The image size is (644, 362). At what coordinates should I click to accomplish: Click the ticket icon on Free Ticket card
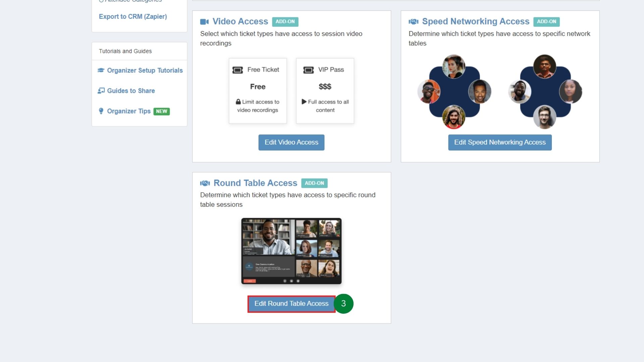pos(237,70)
